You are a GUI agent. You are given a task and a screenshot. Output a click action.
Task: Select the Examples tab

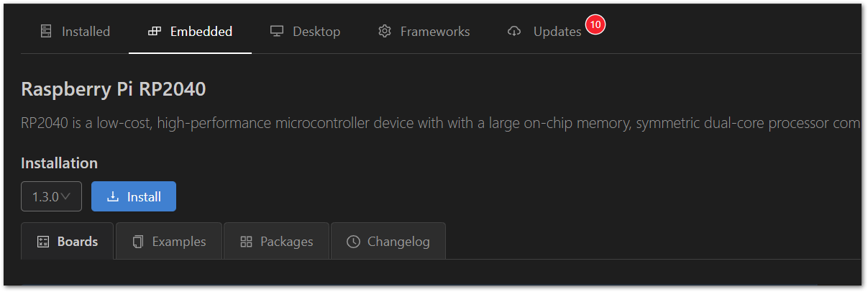[169, 242]
